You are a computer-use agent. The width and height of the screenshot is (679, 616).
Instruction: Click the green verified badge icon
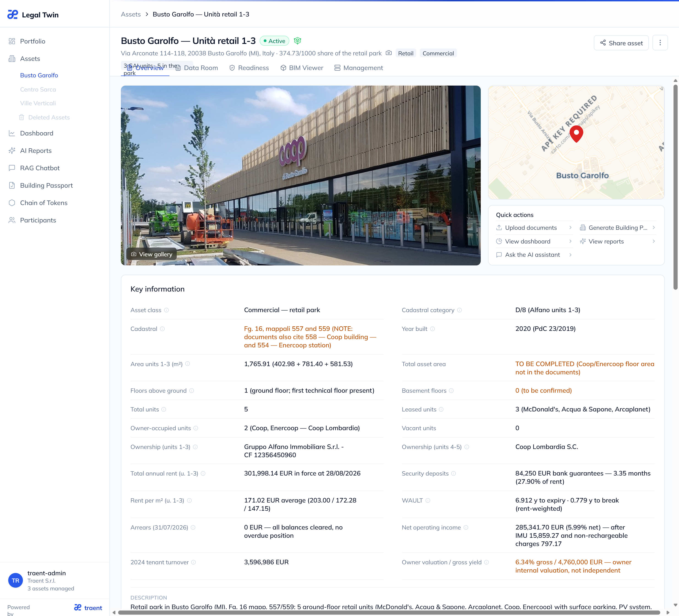click(297, 41)
